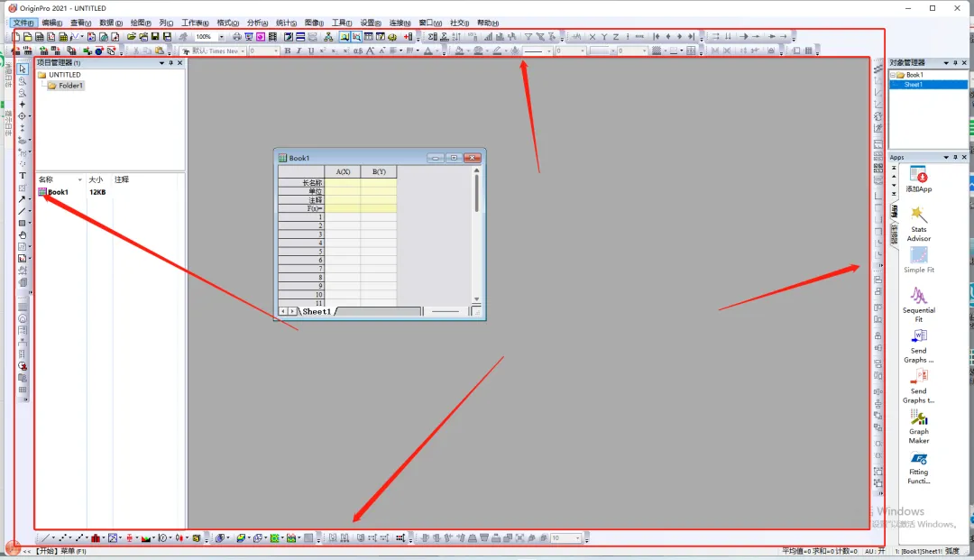This screenshot has height=560, width=974.
Task: Open the 分析 menu
Action: pos(257,23)
